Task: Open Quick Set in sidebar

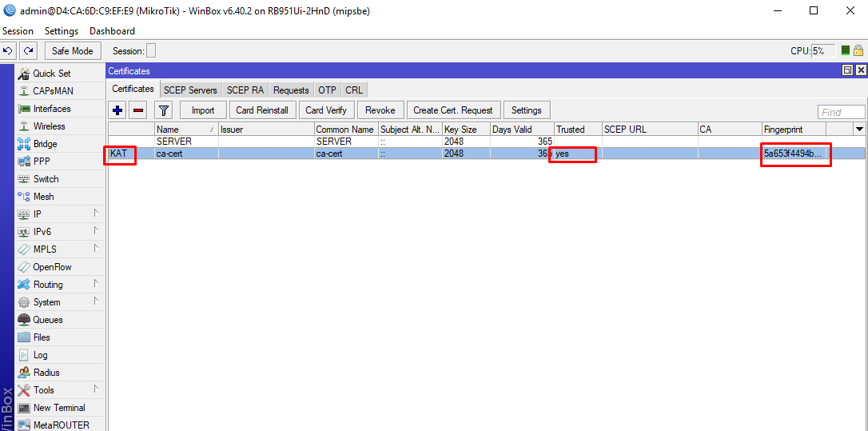Action: (x=51, y=73)
